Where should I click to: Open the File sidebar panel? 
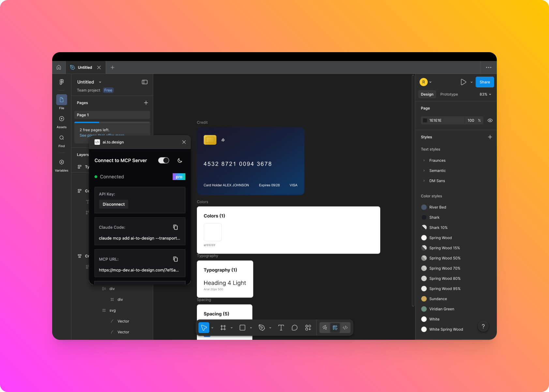click(62, 102)
